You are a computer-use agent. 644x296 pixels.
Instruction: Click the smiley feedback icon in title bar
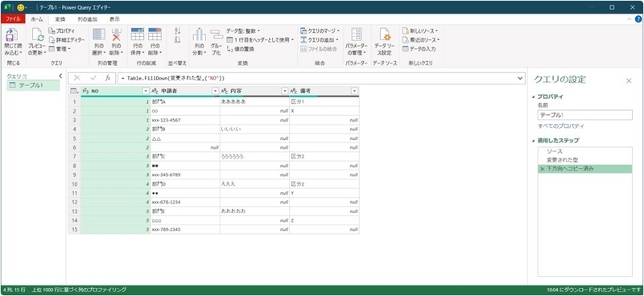click(21, 7)
